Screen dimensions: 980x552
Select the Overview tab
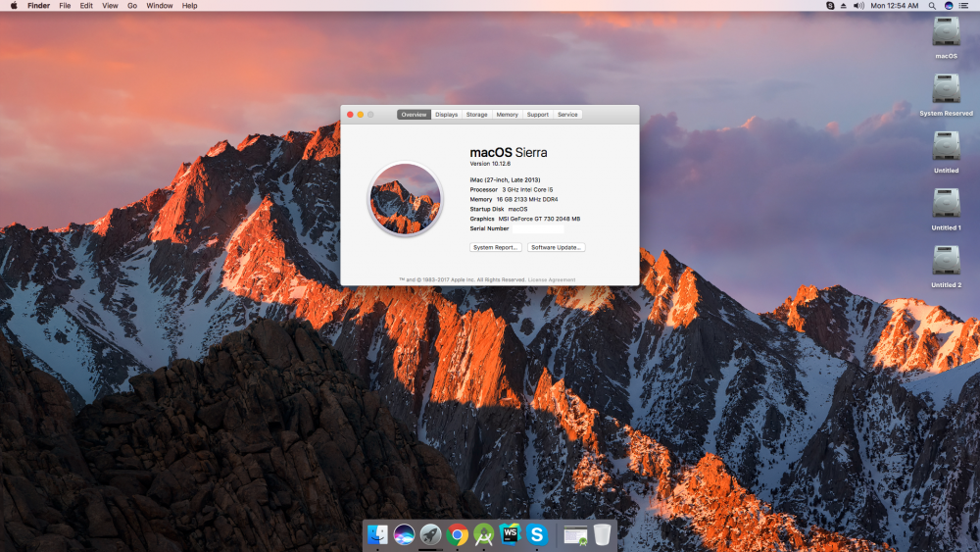(414, 115)
